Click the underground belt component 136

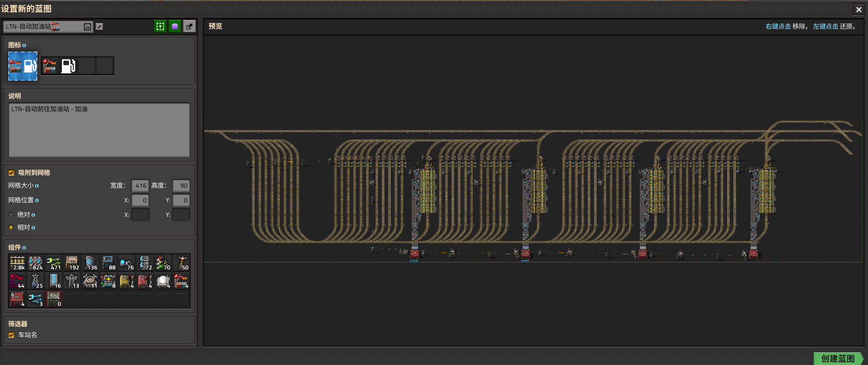point(90,263)
